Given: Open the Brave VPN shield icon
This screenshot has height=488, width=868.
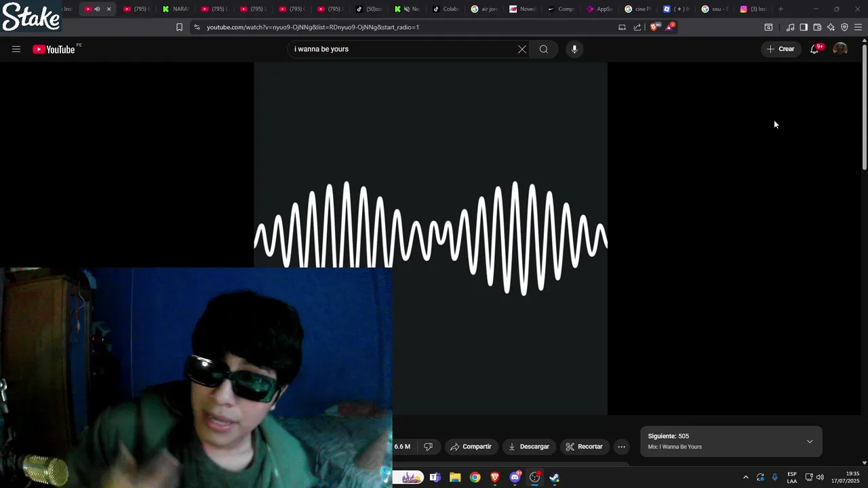Looking at the screenshot, I should pyautogui.click(x=844, y=27).
